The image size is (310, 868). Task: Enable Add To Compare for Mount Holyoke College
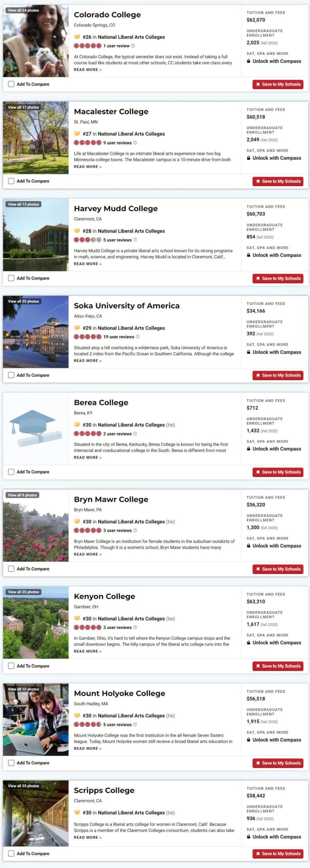11,763
